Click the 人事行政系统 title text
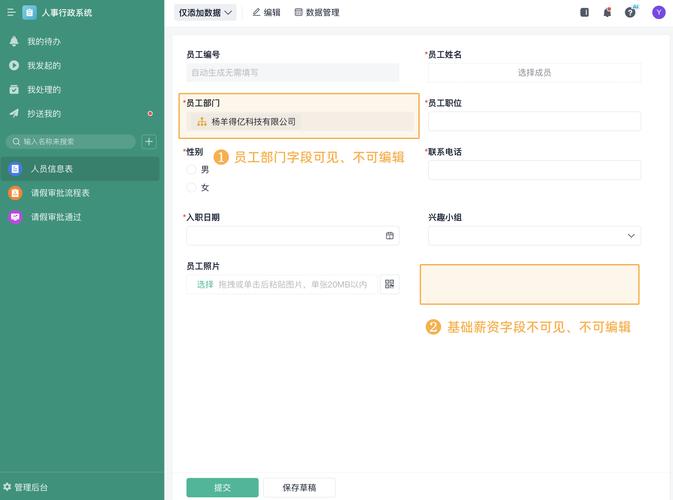Image resolution: width=673 pixels, height=500 pixels. click(x=67, y=12)
